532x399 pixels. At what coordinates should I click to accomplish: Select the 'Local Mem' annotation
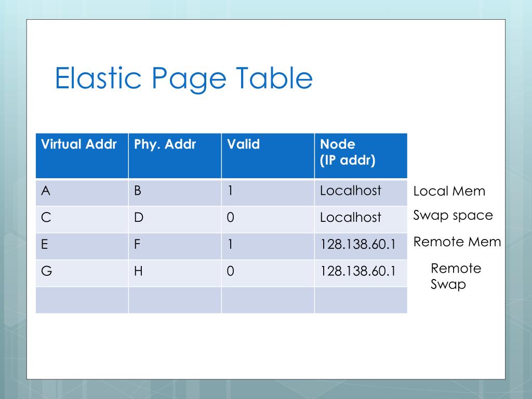(x=449, y=191)
